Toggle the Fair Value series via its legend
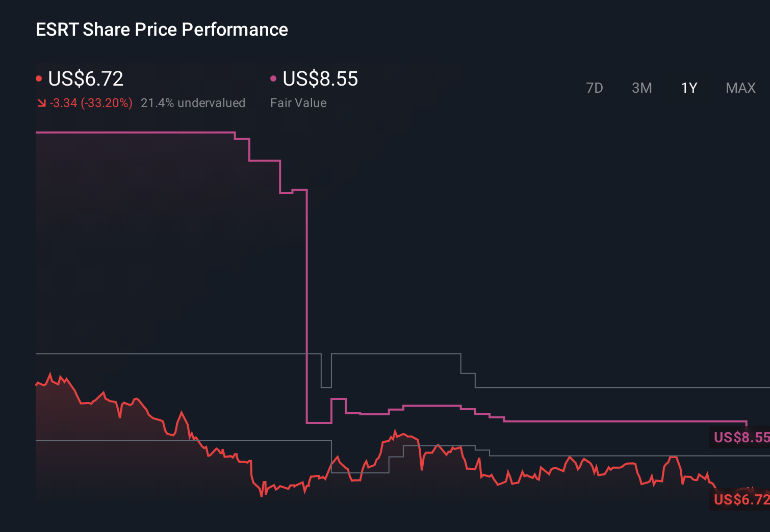 [320, 79]
